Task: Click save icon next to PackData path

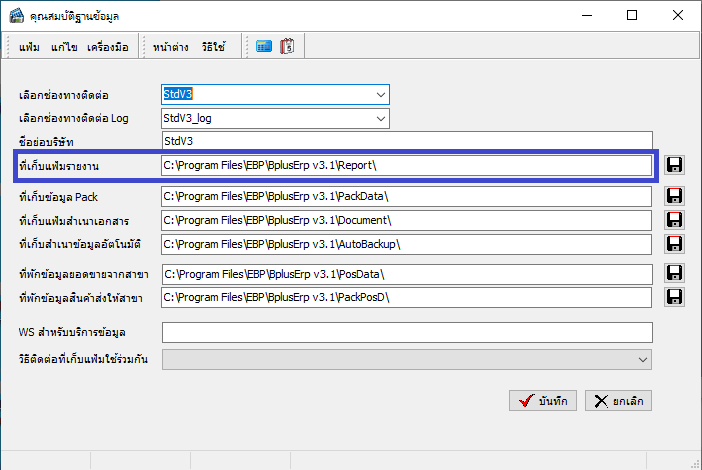Action: tap(674, 196)
